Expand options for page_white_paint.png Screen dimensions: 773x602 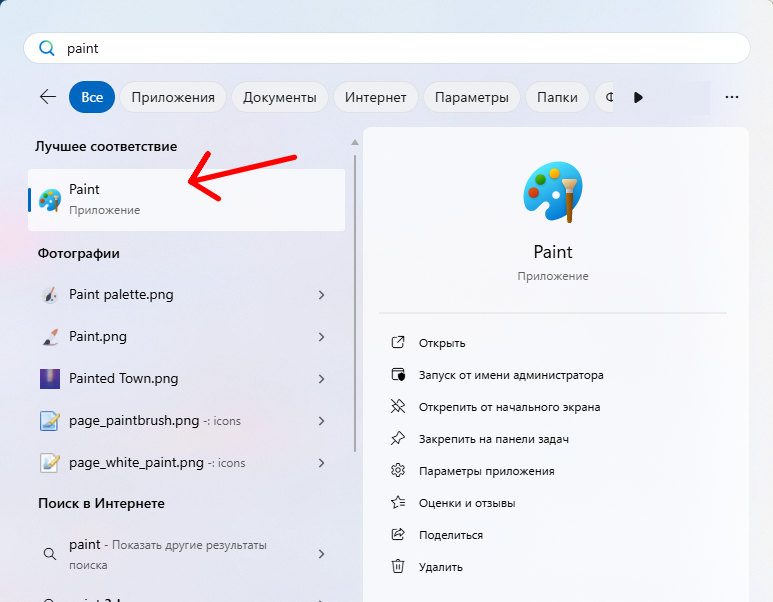tap(321, 463)
